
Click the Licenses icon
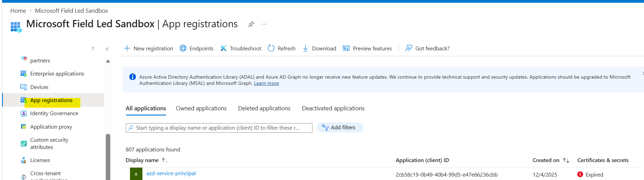tap(24, 160)
